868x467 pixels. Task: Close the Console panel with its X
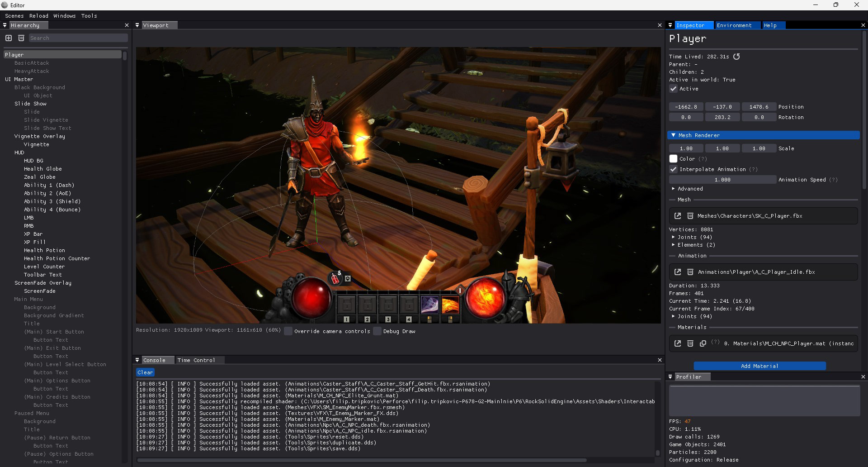point(660,360)
